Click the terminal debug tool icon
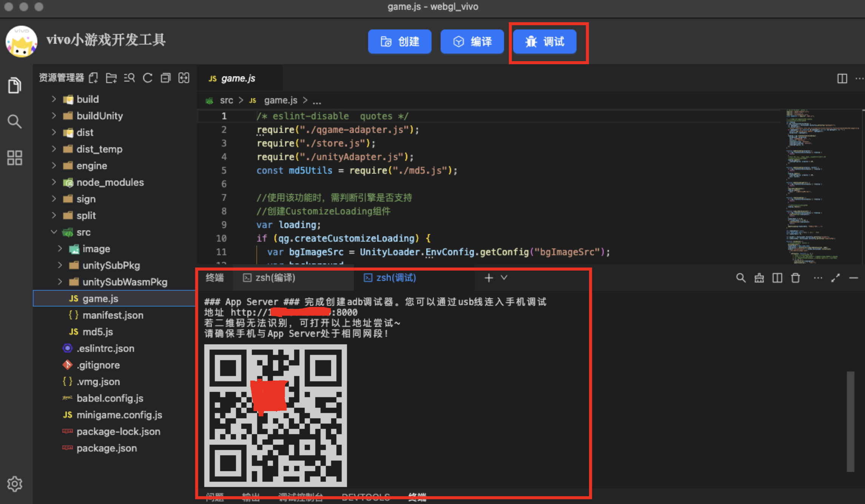Viewport: 865px width, 504px height. pos(759,278)
